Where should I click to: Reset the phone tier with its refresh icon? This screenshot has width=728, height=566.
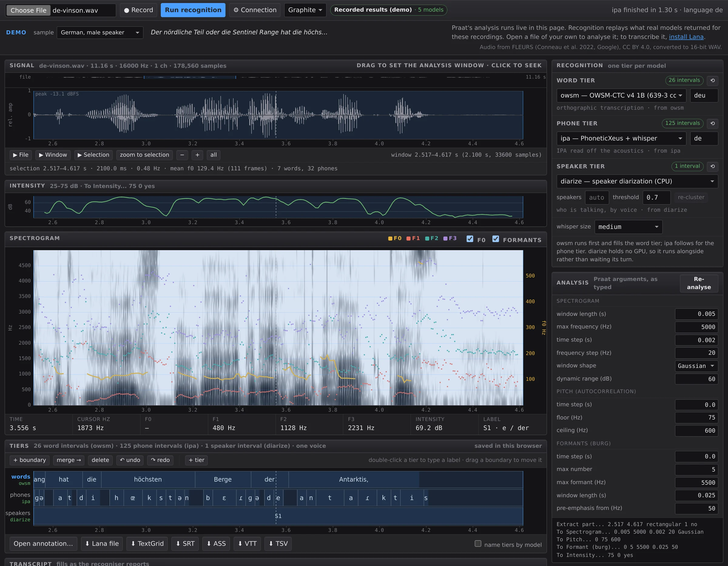click(x=712, y=123)
